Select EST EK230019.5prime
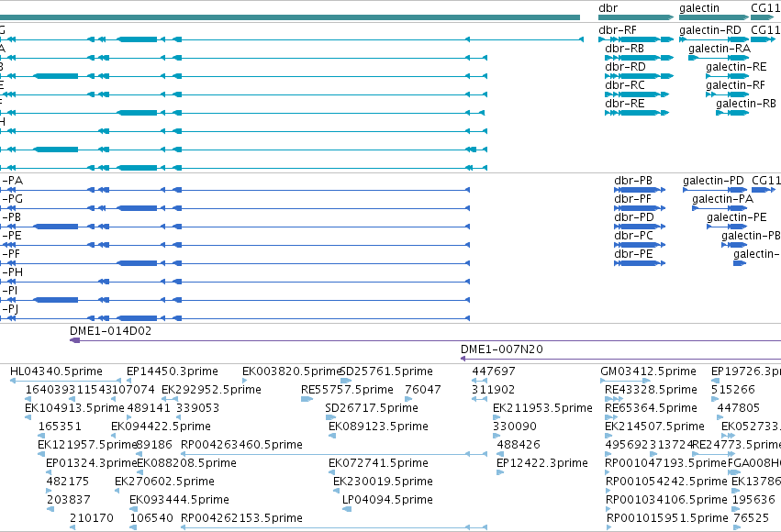 (x=383, y=482)
